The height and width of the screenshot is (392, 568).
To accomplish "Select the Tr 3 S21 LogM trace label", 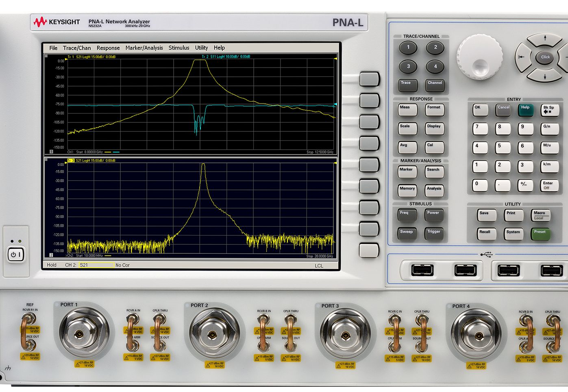I will [91, 161].
